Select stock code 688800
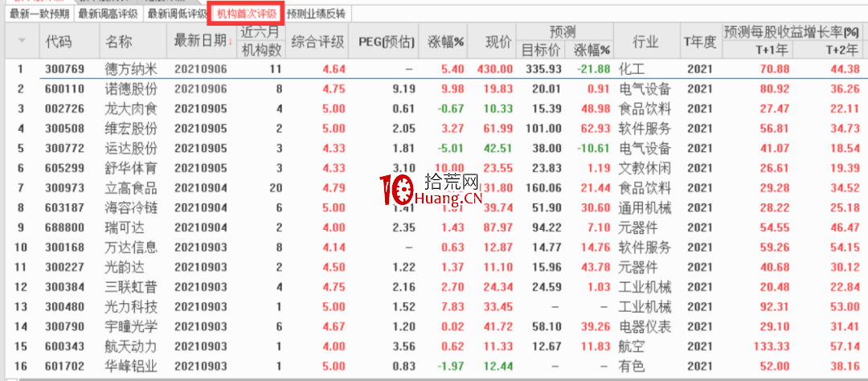 coord(65,227)
